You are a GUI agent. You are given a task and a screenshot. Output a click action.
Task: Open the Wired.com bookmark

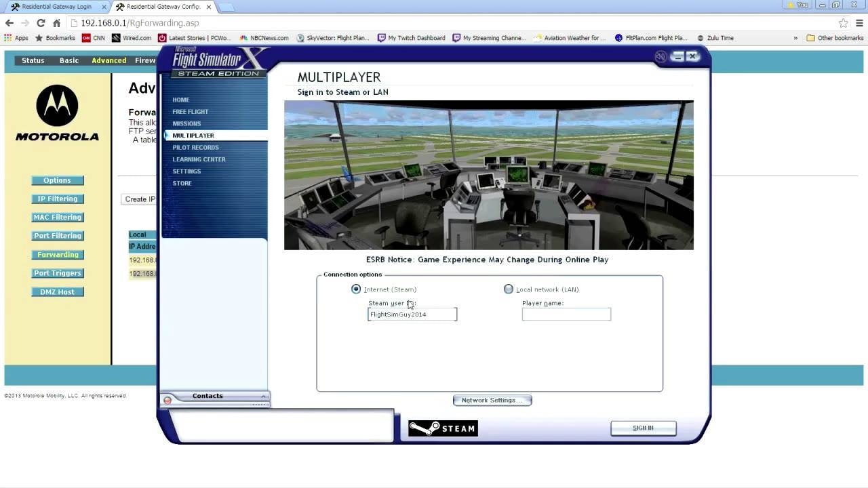[x=132, y=38]
